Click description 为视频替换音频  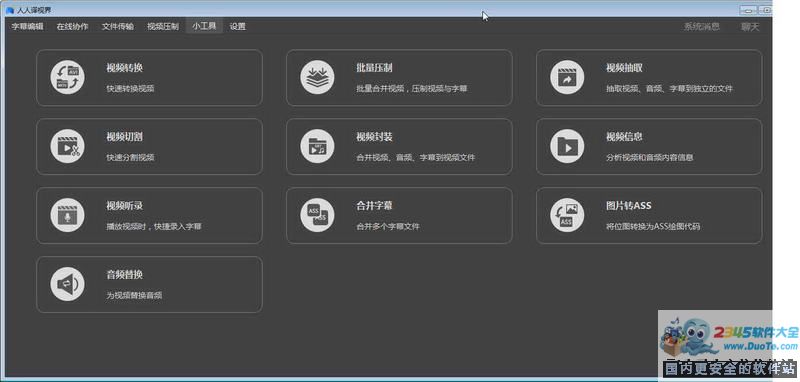(134, 295)
